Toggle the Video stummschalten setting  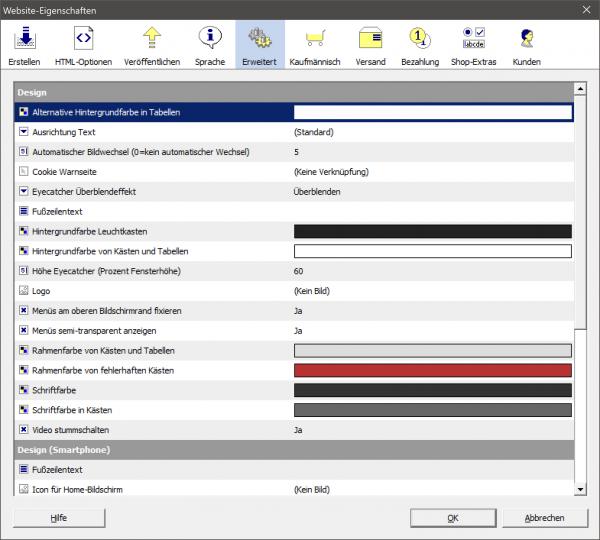click(x=24, y=429)
